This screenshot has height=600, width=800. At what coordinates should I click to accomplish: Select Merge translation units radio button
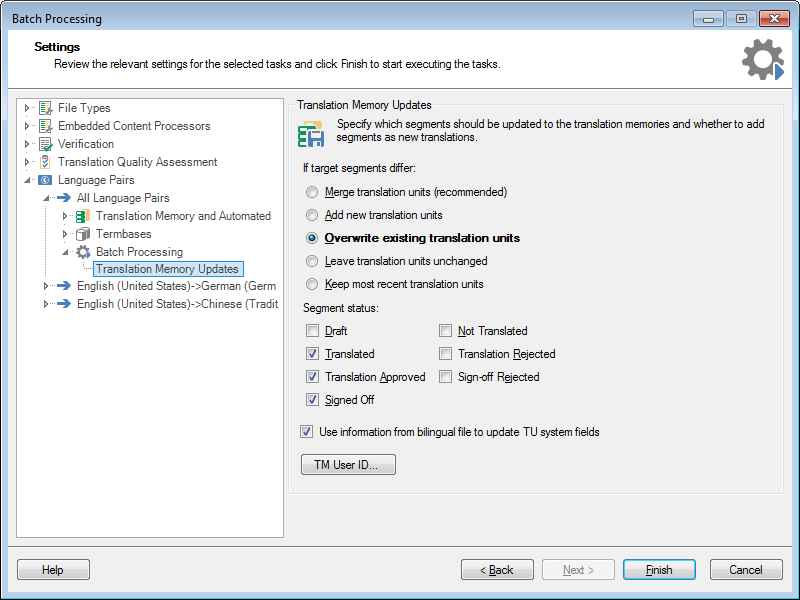tap(313, 192)
